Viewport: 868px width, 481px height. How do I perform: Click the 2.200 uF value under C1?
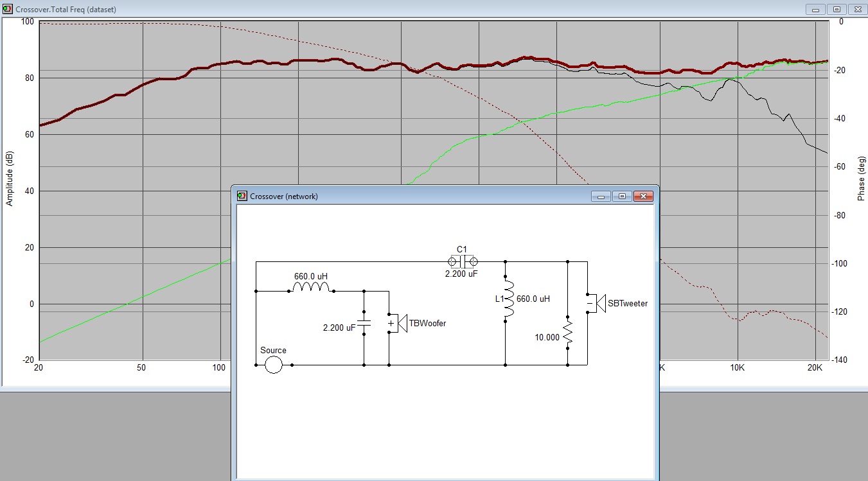(461, 274)
